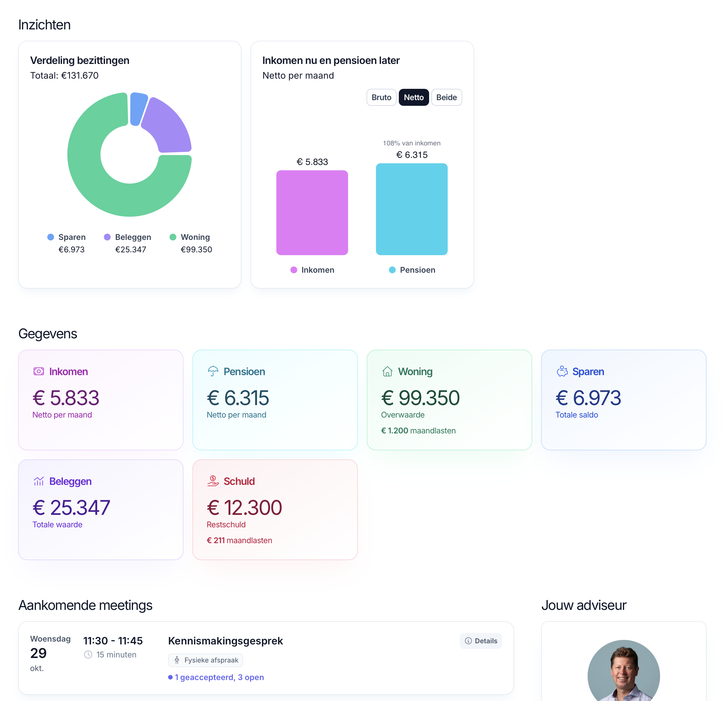The height and width of the screenshot is (701, 728).
Task: Open the Schuld card amount € 12.300
Action: pyautogui.click(x=244, y=508)
